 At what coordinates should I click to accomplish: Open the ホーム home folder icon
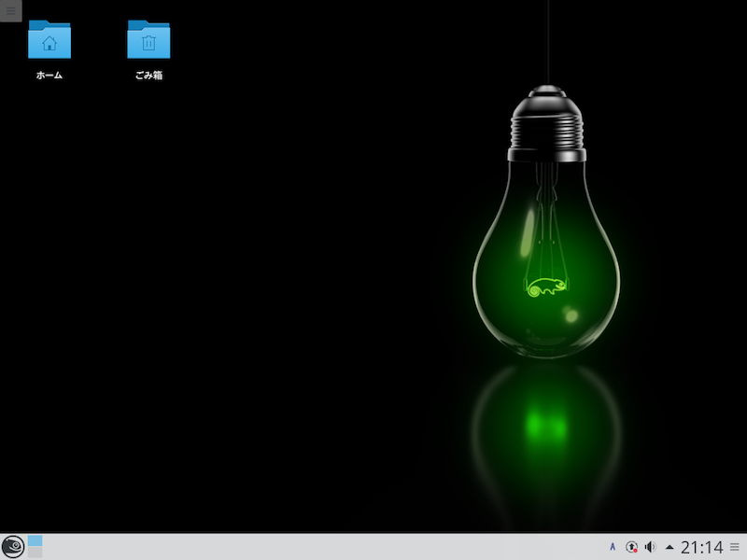(49, 39)
